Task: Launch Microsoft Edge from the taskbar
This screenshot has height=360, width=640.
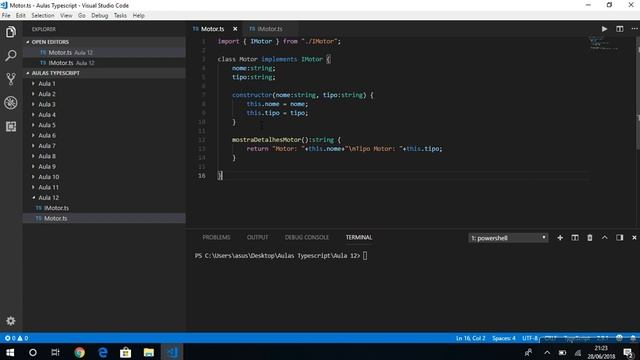Action: 103,352
